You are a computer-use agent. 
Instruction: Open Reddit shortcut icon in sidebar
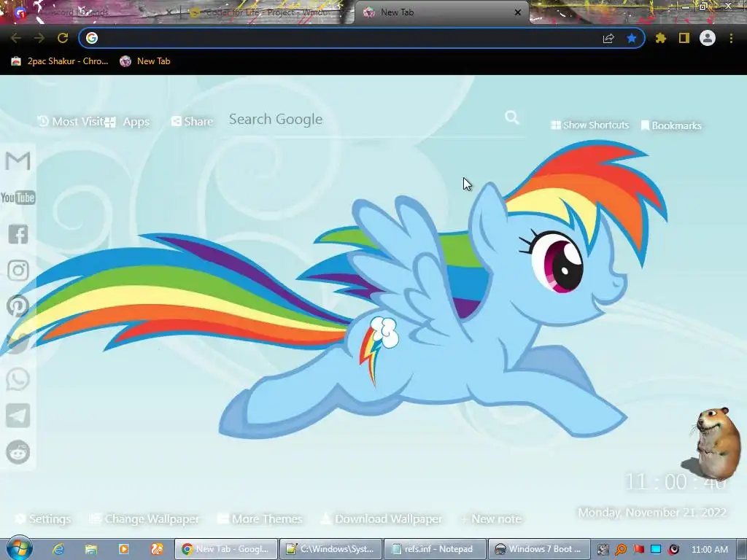(18, 452)
